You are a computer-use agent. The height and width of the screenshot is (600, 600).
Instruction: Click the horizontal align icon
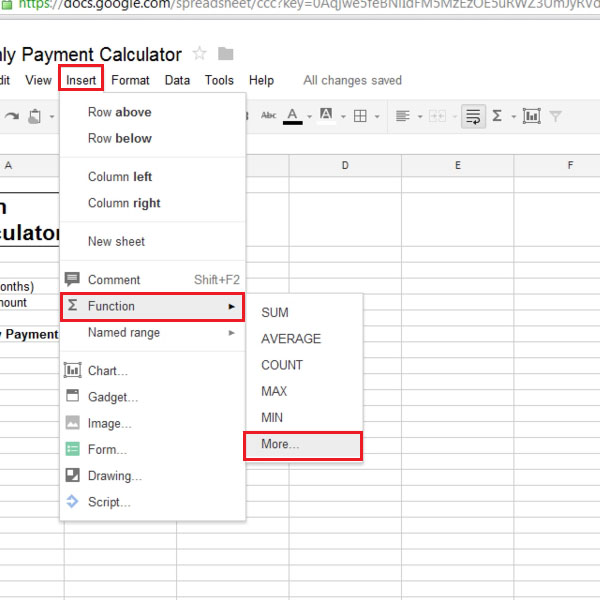403,116
